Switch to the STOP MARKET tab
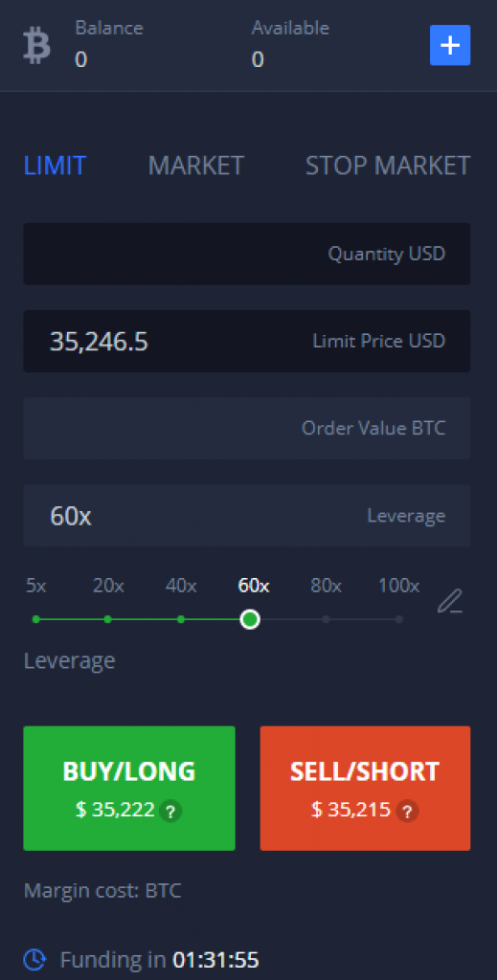The image size is (497, 980). point(388,166)
